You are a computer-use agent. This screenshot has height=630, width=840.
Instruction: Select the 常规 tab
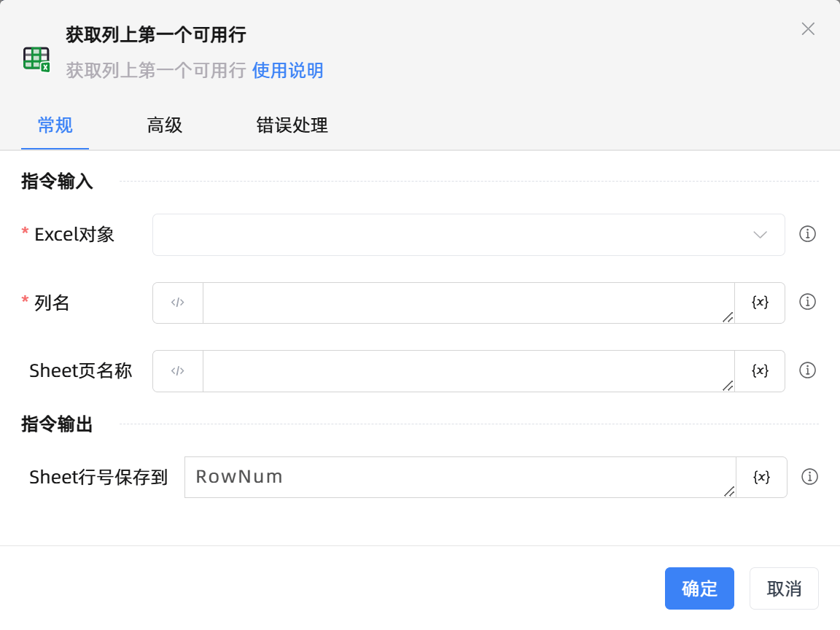click(55, 125)
